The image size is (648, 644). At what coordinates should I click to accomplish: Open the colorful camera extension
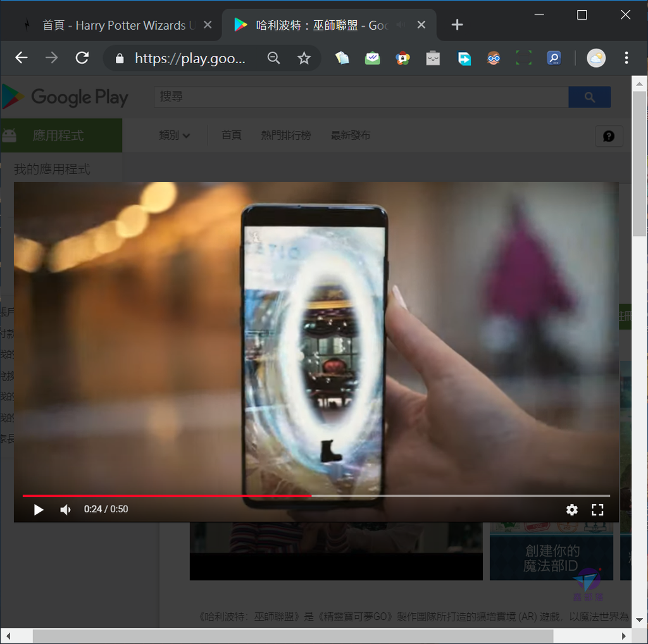(x=402, y=58)
